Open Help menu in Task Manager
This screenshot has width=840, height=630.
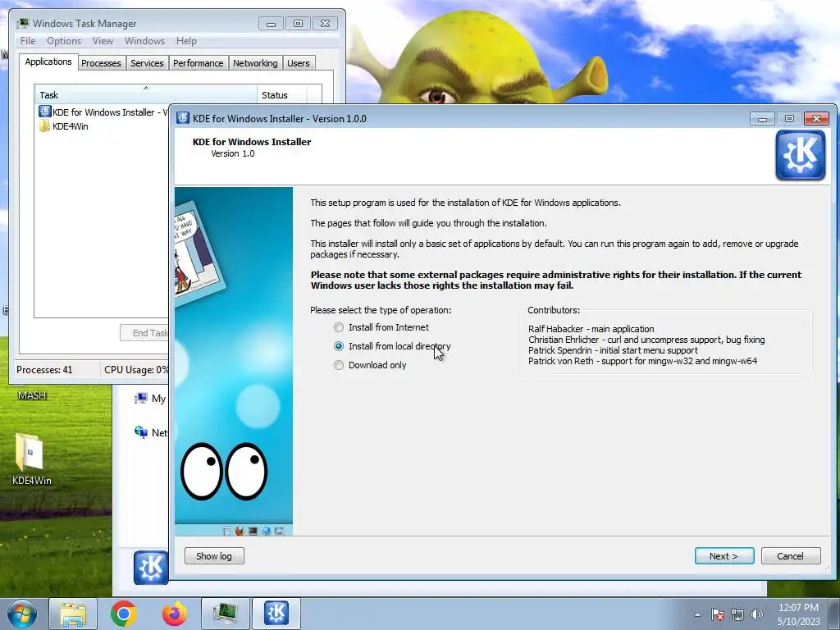[186, 41]
